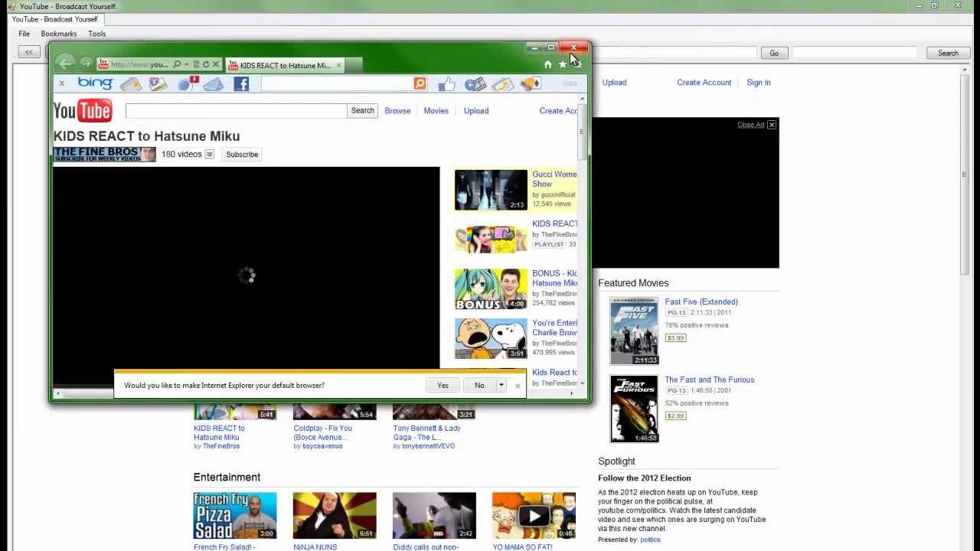
Task: Open Movies link in IE window
Action: [436, 111]
